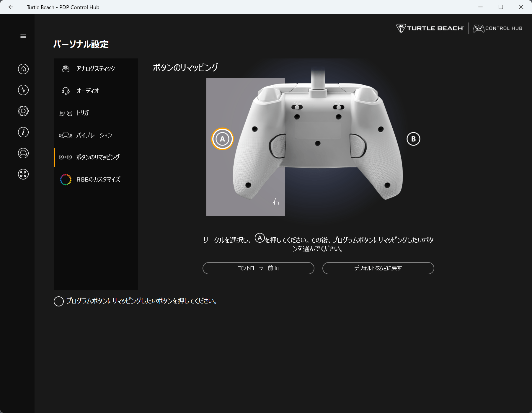This screenshot has height=413, width=532.
Task: Open アナログスティック settings
Action: [x=95, y=69]
